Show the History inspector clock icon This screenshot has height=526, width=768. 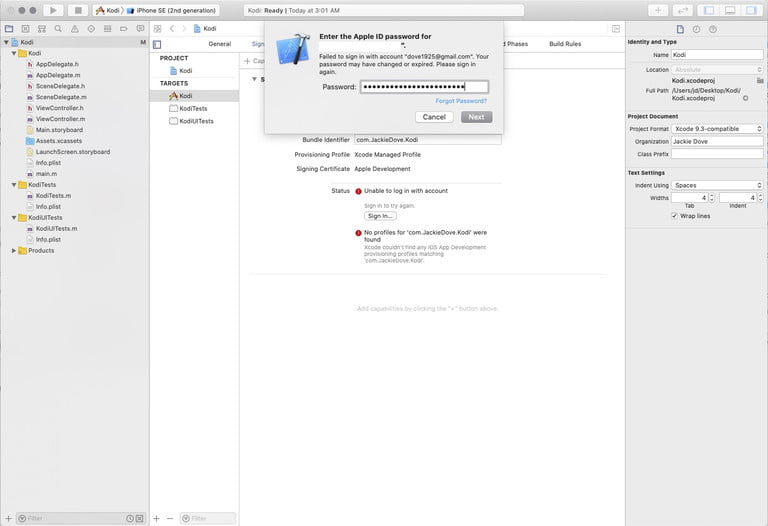(697, 29)
